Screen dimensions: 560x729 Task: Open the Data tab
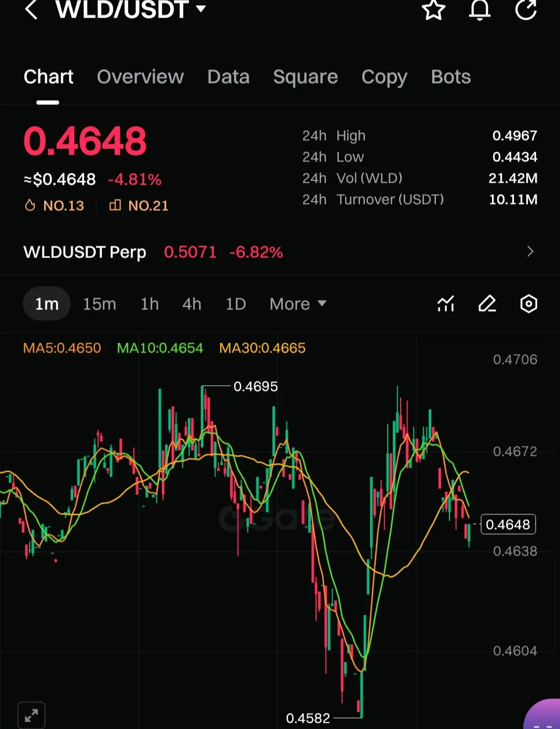click(x=228, y=77)
